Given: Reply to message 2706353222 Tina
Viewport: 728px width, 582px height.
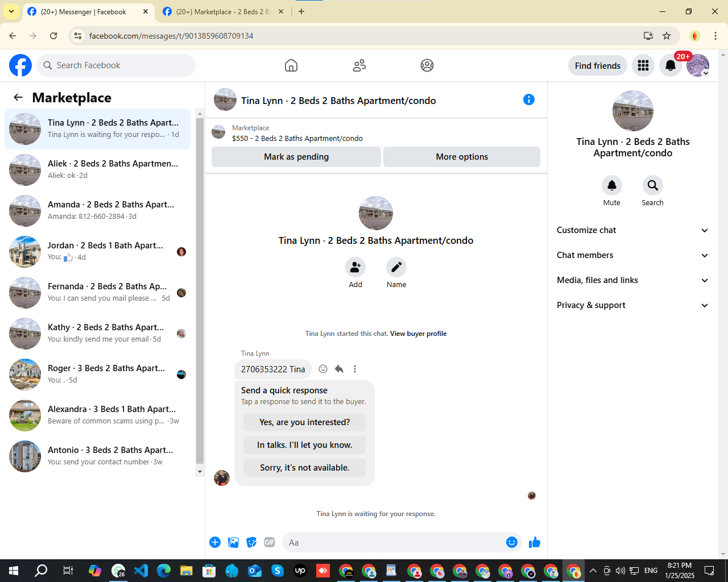Looking at the screenshot, I should coord(339,369).
